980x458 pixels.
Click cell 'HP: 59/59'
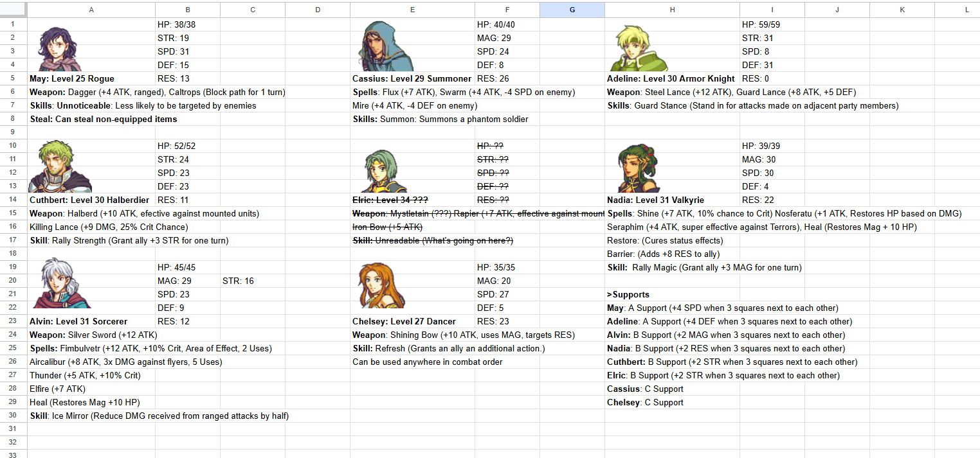coord(772,24)
